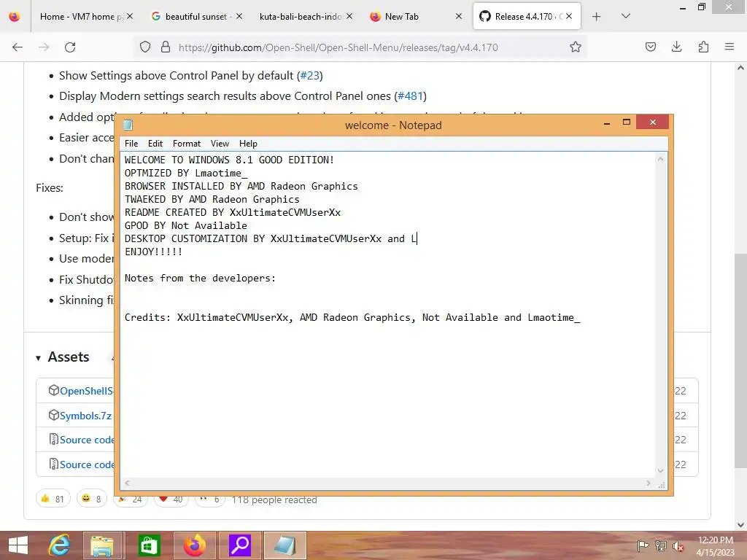Reload the GitHub release page

point(70,47)
